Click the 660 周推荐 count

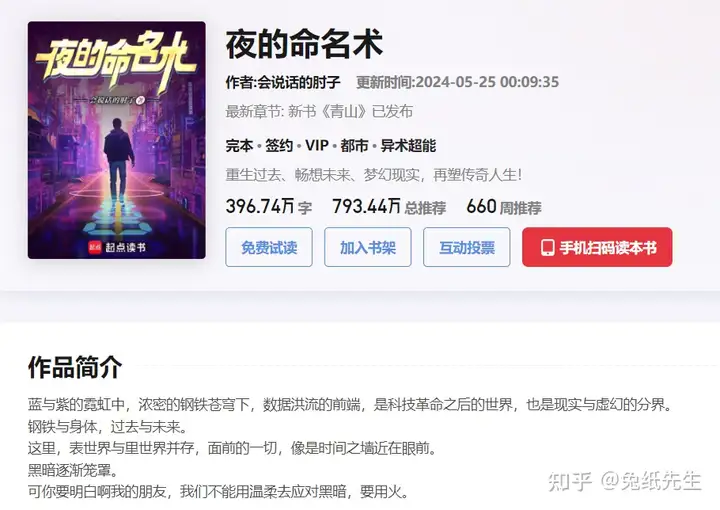504,207
